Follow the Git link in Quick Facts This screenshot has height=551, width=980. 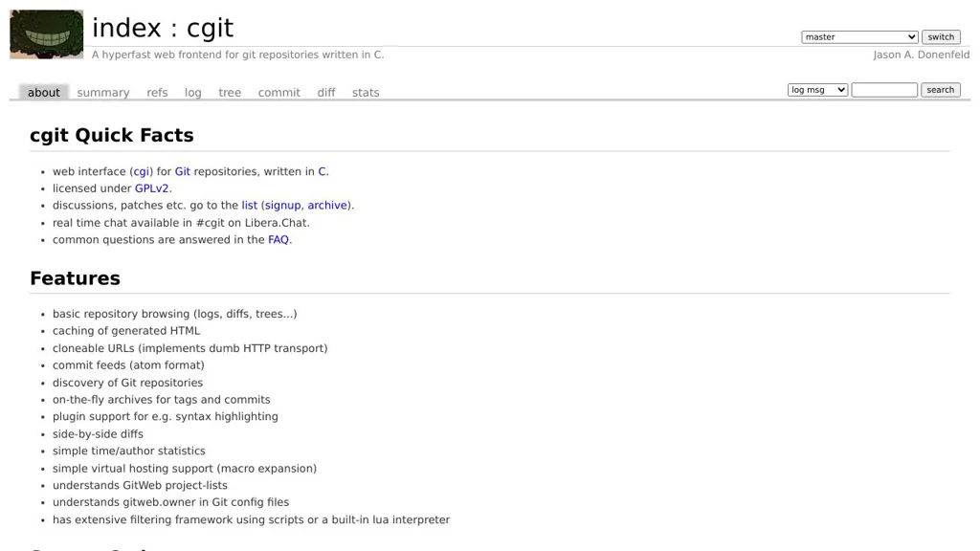(182, 172)
